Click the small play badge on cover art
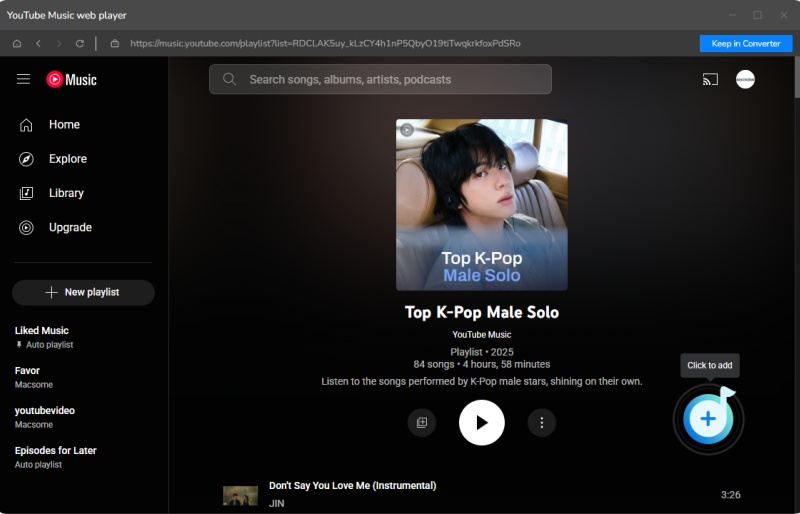This screenshot has height=514, width=800. [407, 130]
